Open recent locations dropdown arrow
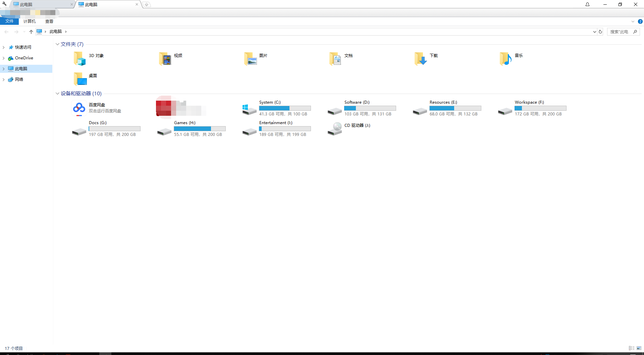The width and height of the screenshot is (644, 355). tap(24, 32)
